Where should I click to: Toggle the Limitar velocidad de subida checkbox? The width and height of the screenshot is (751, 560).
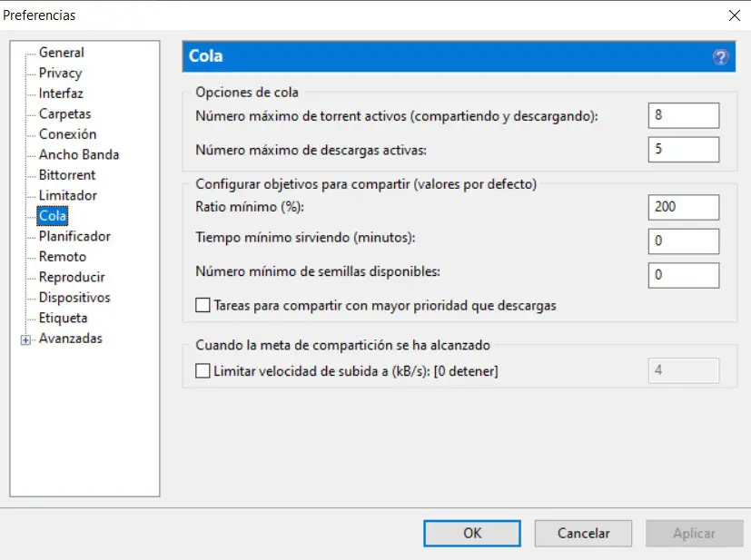click(203, 370)
